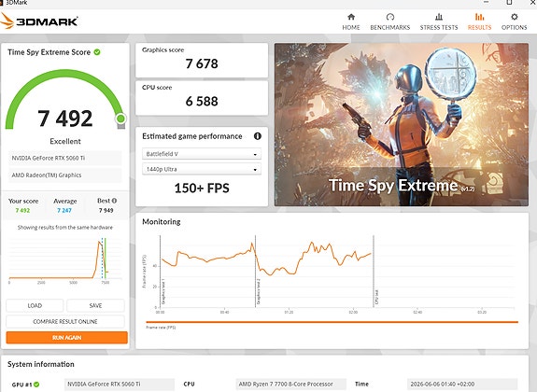Click the SAVE button
Viewport: 537px width, 392px height.
(x=95, y=305)
